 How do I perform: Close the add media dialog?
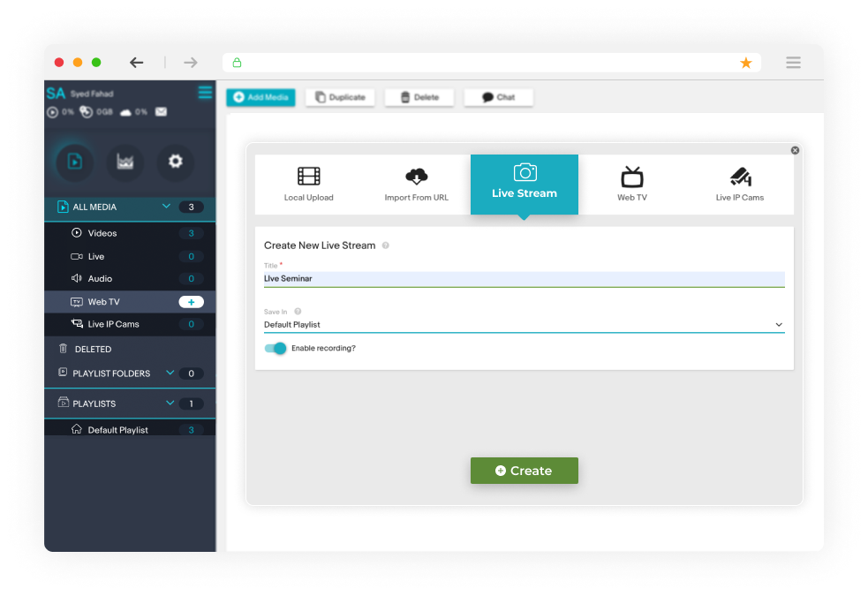click(795, 150)
